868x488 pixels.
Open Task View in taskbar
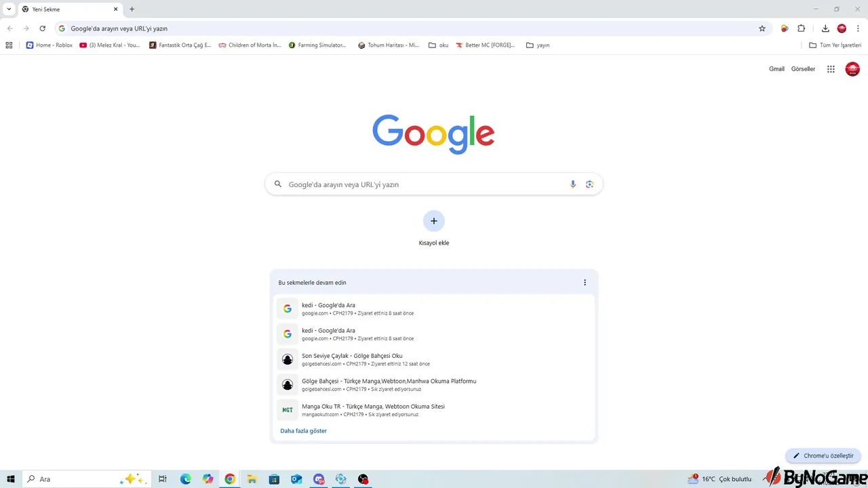pyautogui.click(x=163, y=479)
